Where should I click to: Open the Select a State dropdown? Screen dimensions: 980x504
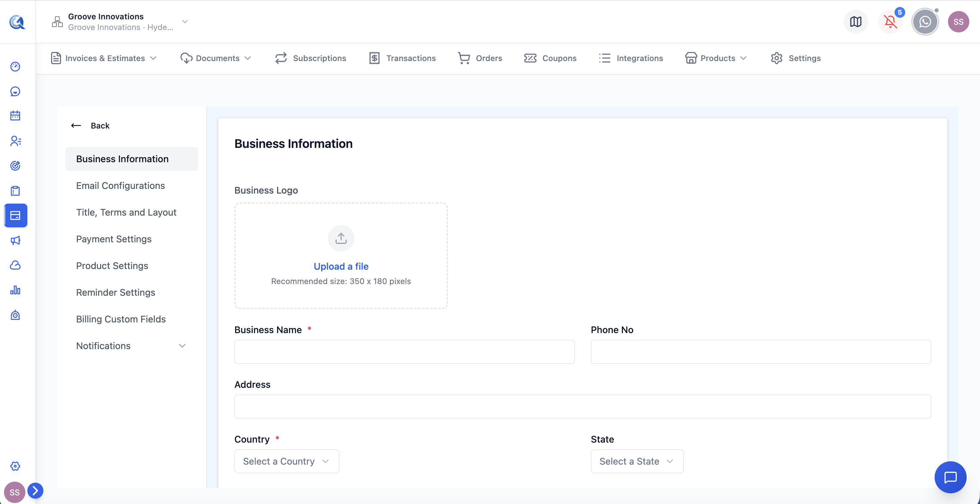click(x=637, y=461)
